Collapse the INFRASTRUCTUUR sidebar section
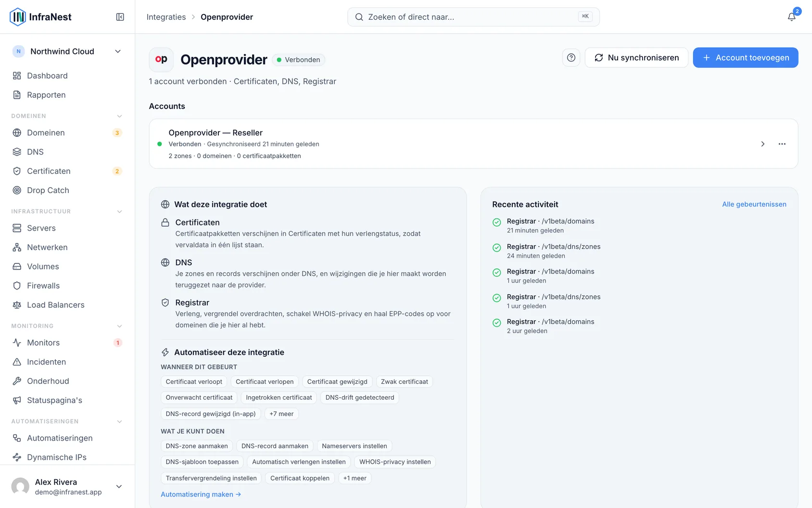Viewport: 812px width, 508px height. (119, 211)
